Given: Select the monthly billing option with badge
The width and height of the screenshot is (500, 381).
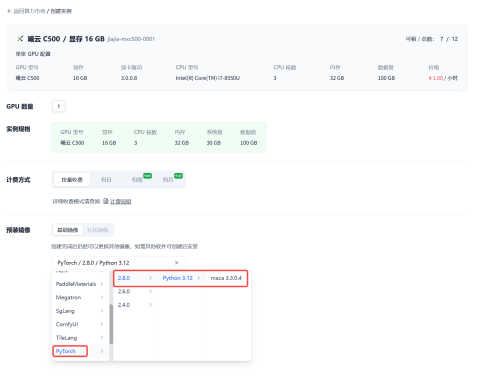Looking at the screenshot, I should point(168,180).
